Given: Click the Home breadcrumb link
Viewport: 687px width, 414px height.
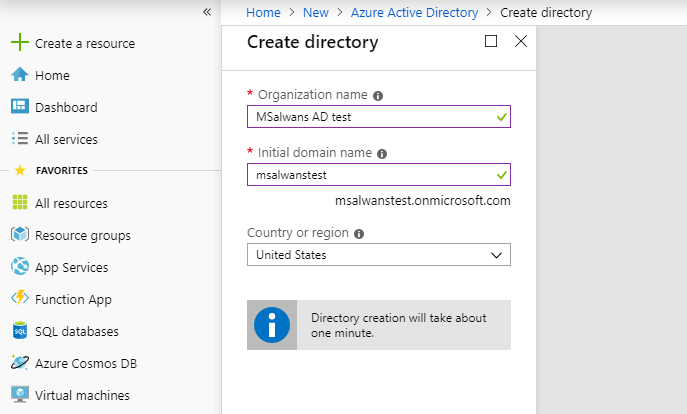Looking at the screenshot, I should (x=263, y=13).
